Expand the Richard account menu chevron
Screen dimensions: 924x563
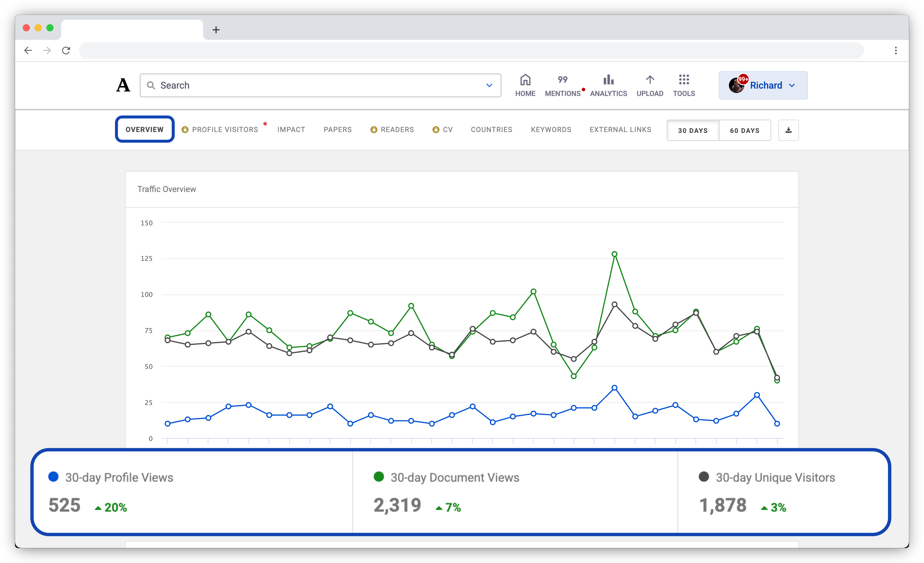(792, 85)
